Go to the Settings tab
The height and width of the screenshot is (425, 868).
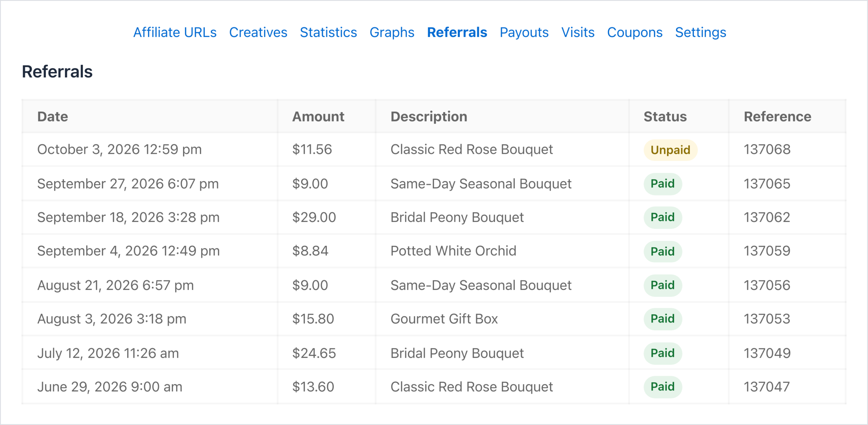[701, 33]
